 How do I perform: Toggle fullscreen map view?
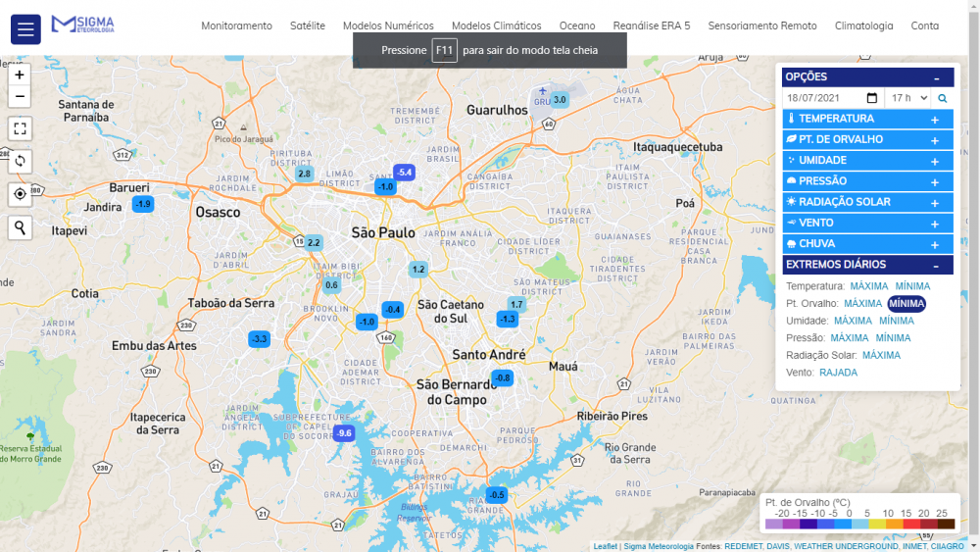pyautogui.click(x=20, y=128)
